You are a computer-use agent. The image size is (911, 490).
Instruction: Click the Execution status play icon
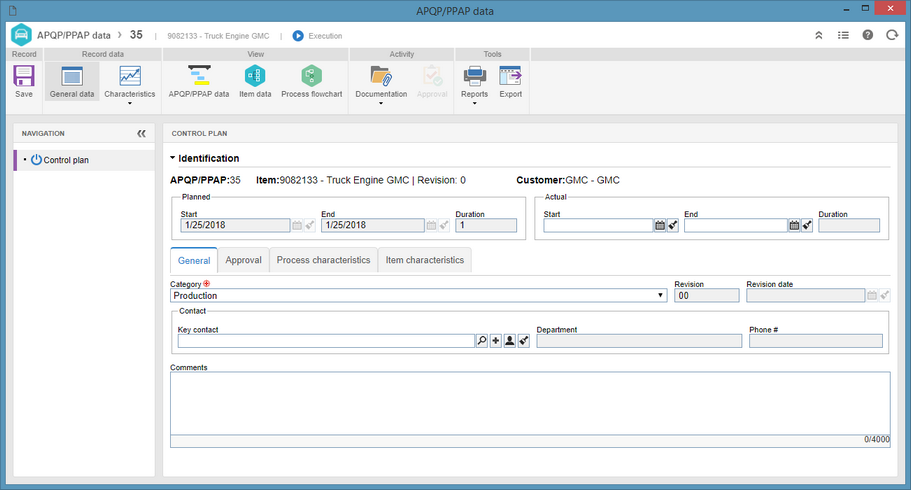tap(297, 35)
